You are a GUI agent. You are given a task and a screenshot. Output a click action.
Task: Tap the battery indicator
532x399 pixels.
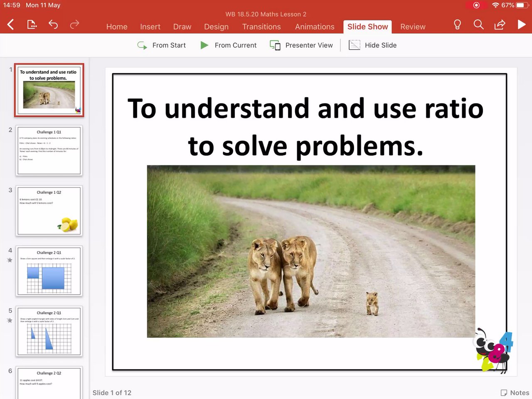[x=522, y=5]
